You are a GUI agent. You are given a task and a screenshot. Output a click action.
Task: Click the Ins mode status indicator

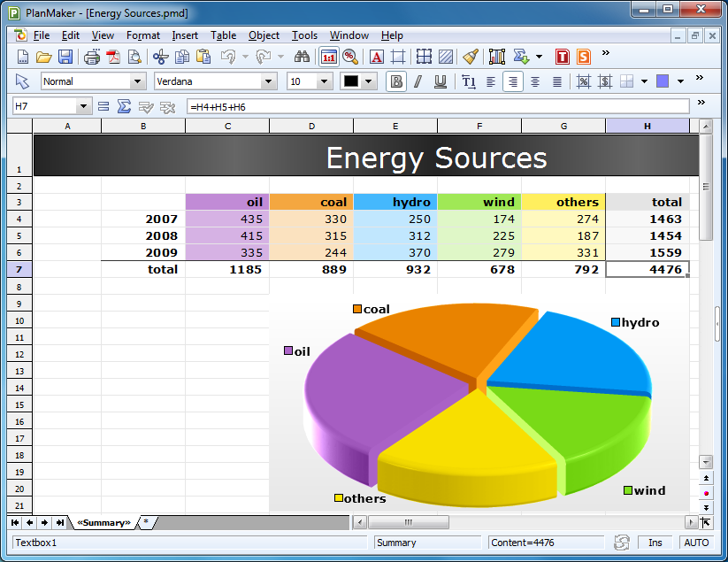pyautogui.click(x=655, y=543)
